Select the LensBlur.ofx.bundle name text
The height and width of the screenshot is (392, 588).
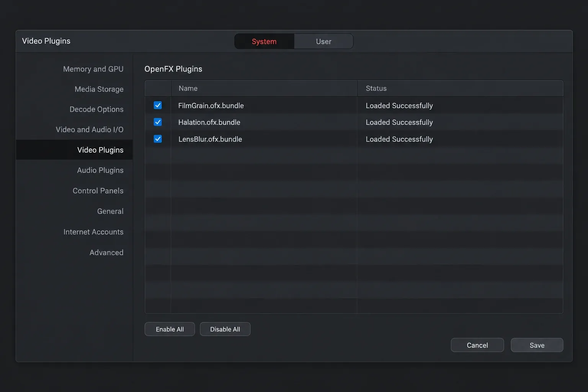coord(210,139)
